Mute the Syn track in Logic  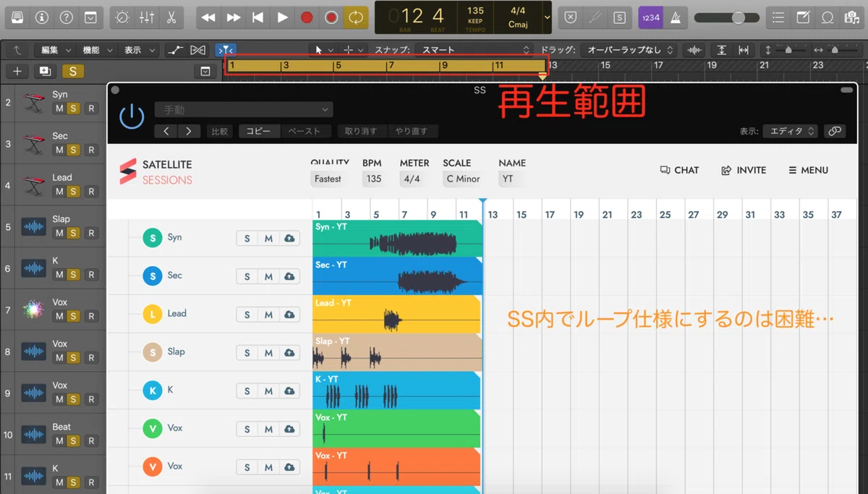coord(59,108)
